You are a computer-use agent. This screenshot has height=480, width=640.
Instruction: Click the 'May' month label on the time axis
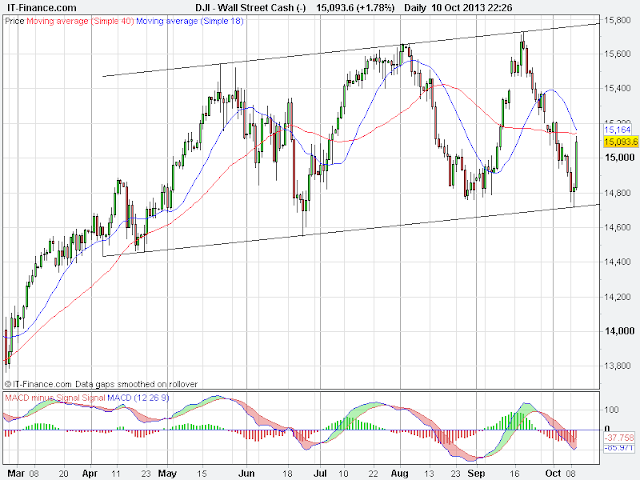[167, 473]
